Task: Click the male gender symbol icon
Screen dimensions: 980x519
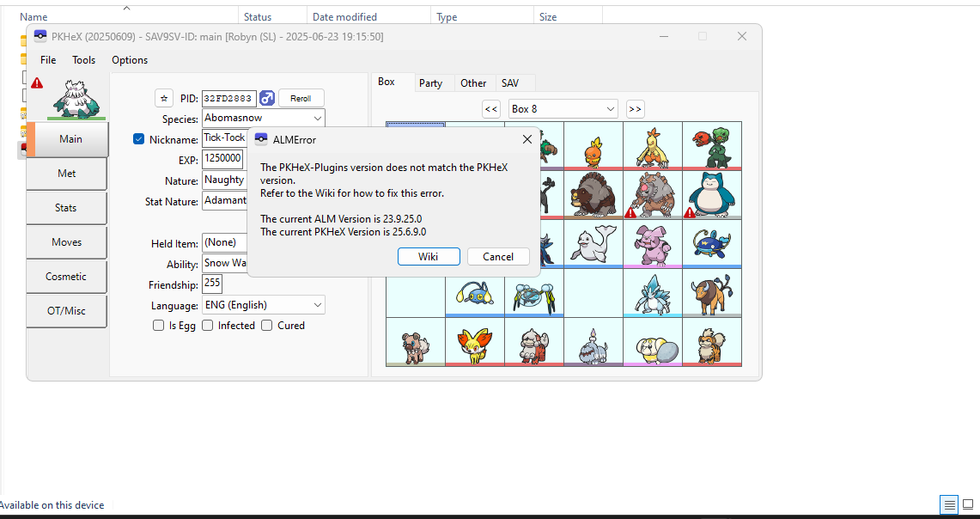Action: point(267,98)
